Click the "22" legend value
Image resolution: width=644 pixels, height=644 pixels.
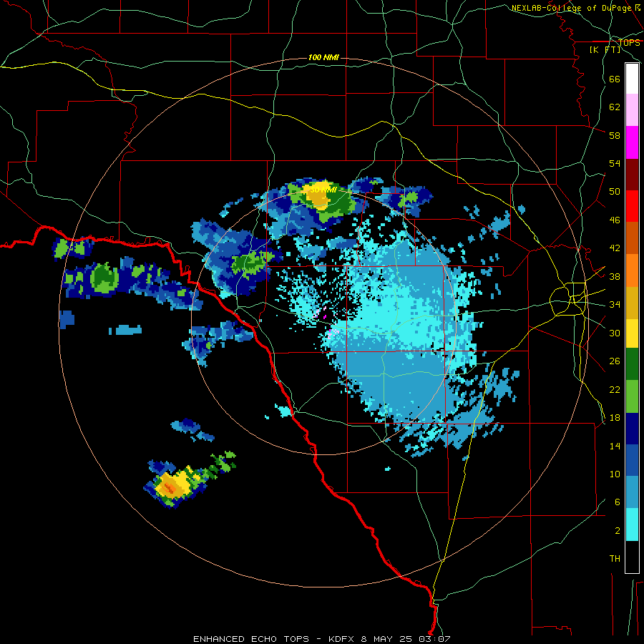pos(615,389)
